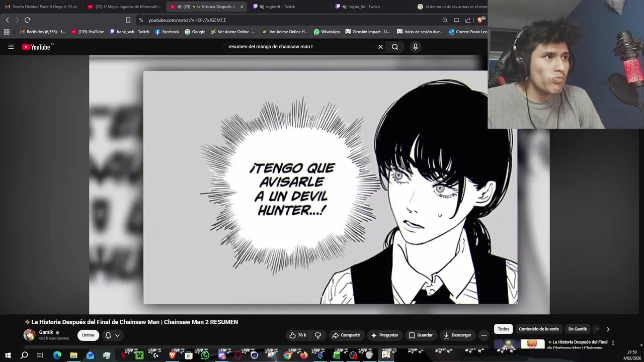Viewport: 644px width, 362px height.
Task: Share the page with the address bar share icon
Action: point(468,20)
